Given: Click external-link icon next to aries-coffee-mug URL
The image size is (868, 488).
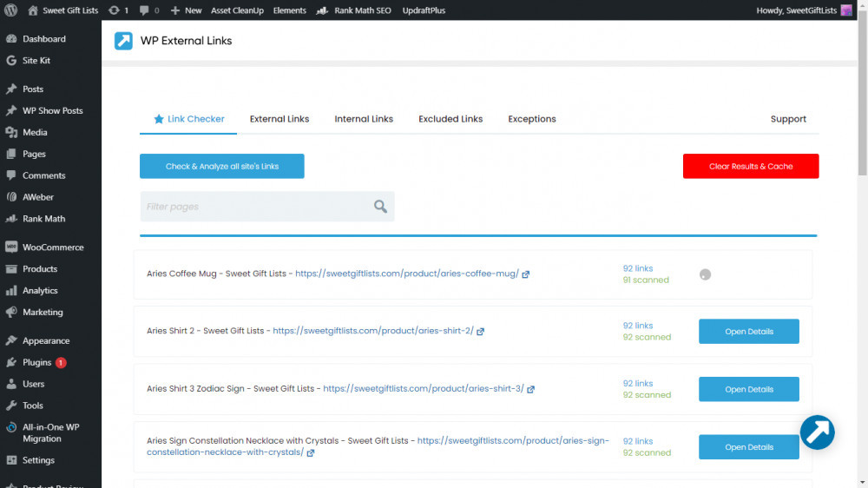Looking at the screenshot, I should 525,274.
